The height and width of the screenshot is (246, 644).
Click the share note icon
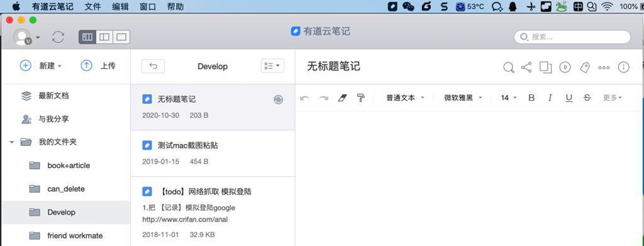coord(526,67)
